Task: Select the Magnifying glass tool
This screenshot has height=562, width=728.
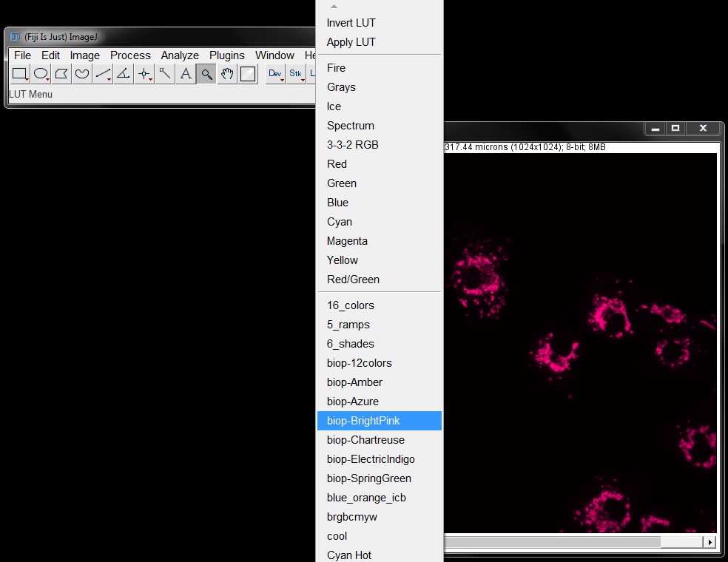Action: [x=206, y=74]
